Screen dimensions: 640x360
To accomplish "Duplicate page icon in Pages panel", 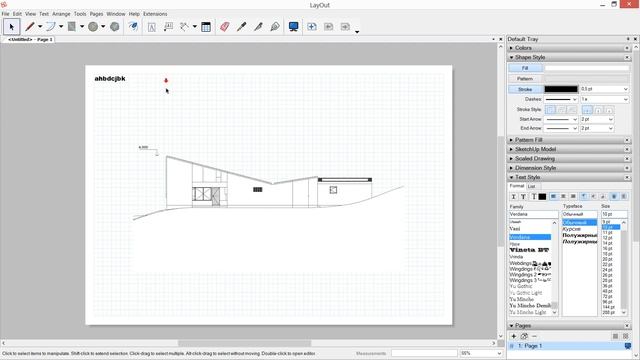I will point(524,336).
